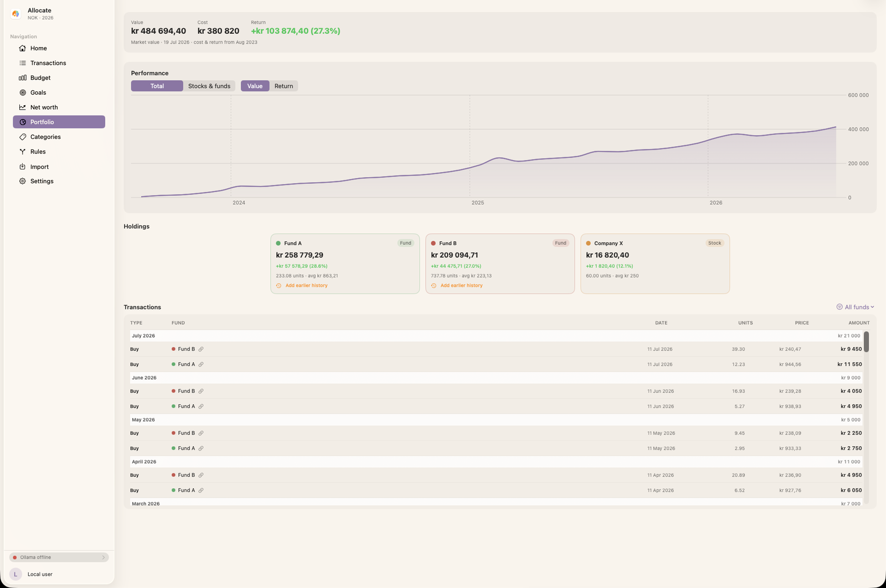Click the green dot on Fund A card
The width and height of the screenshot is (886, 588).
[x=278, y=243]
